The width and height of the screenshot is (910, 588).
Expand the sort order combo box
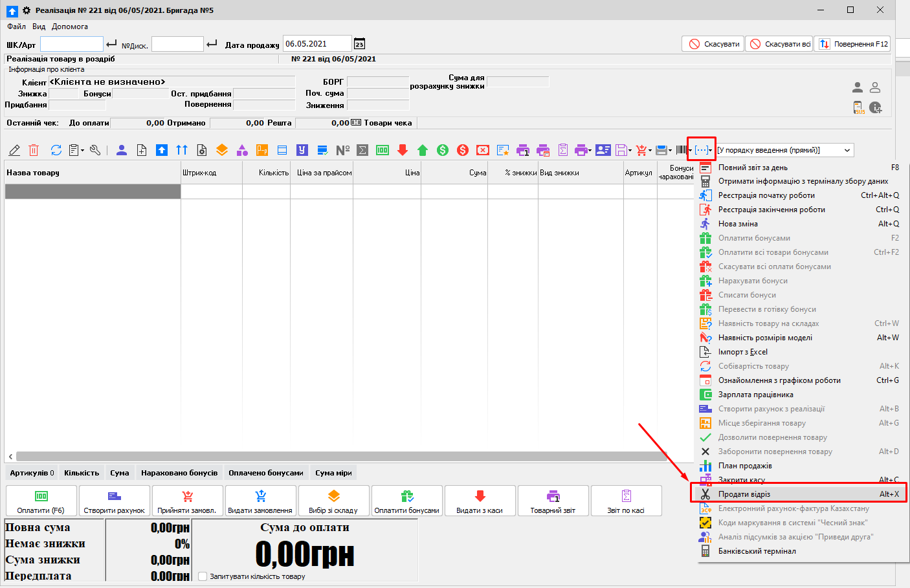click(847, 150)
